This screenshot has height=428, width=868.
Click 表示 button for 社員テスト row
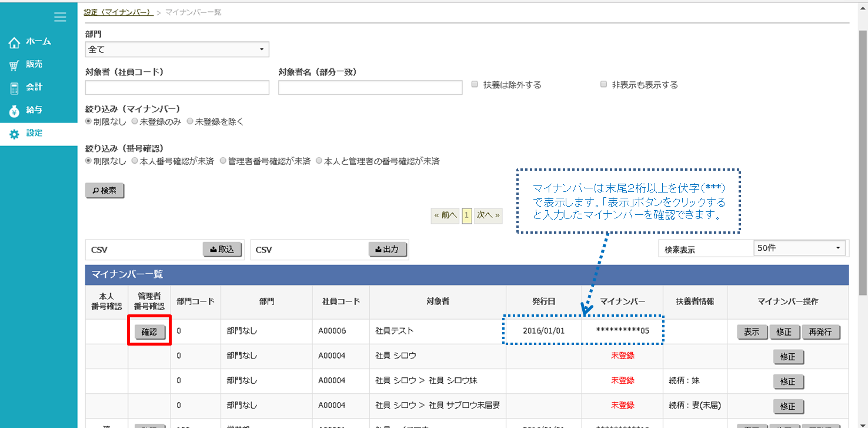(x=752, y=332)
